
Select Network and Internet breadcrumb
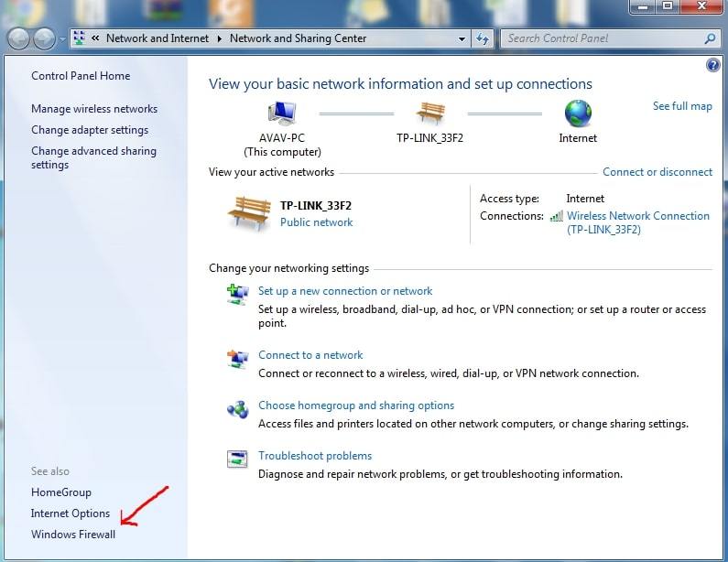point(158,38)
